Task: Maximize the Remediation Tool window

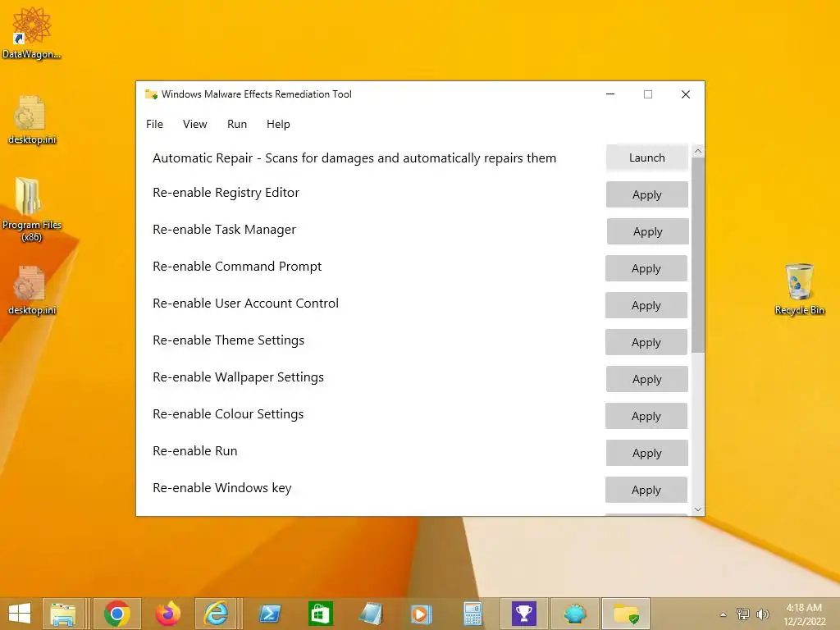Action: coord(648,94)
